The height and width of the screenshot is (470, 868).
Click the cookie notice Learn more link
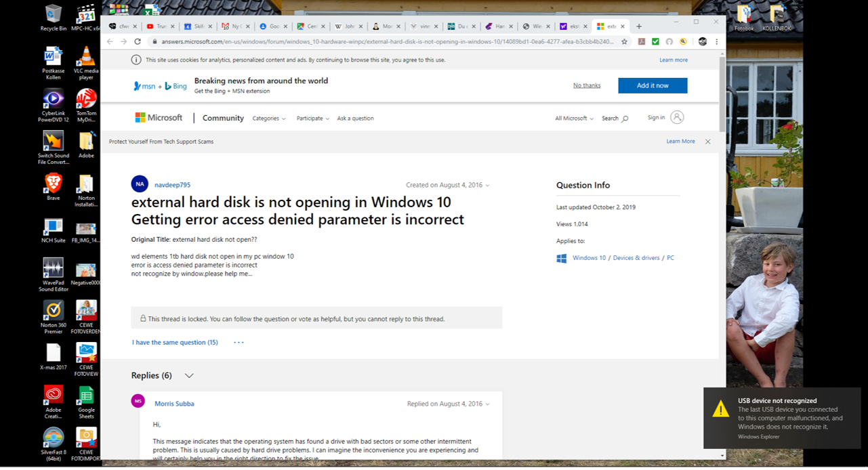[x=674, y=60]
